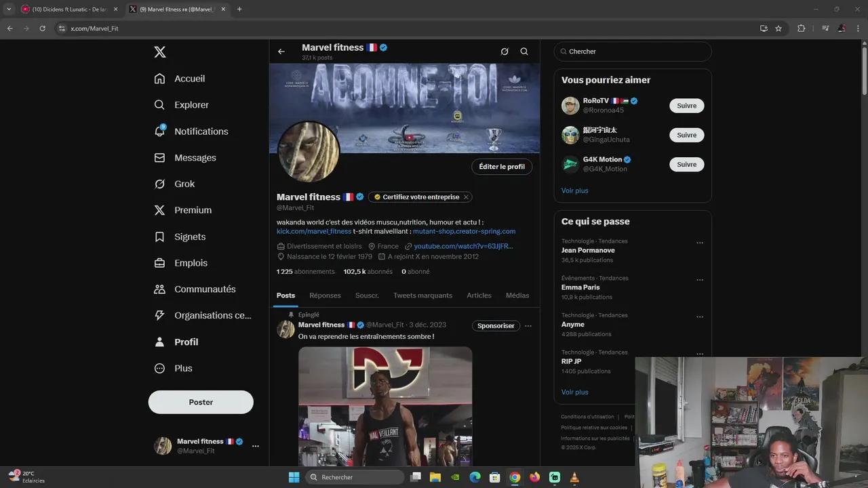Click the Grok icon in profile header

(505, 52)
